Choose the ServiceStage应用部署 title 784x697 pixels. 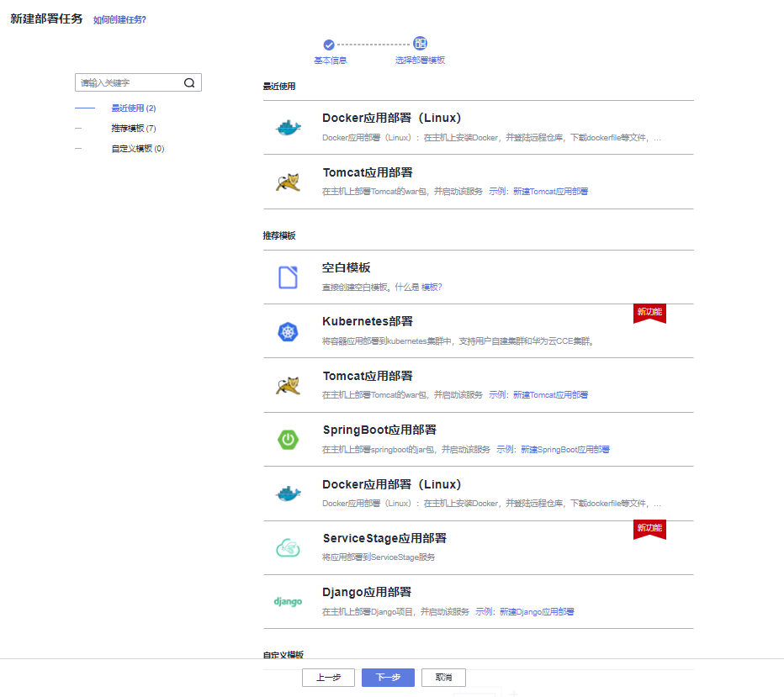[x=384, y=538]
